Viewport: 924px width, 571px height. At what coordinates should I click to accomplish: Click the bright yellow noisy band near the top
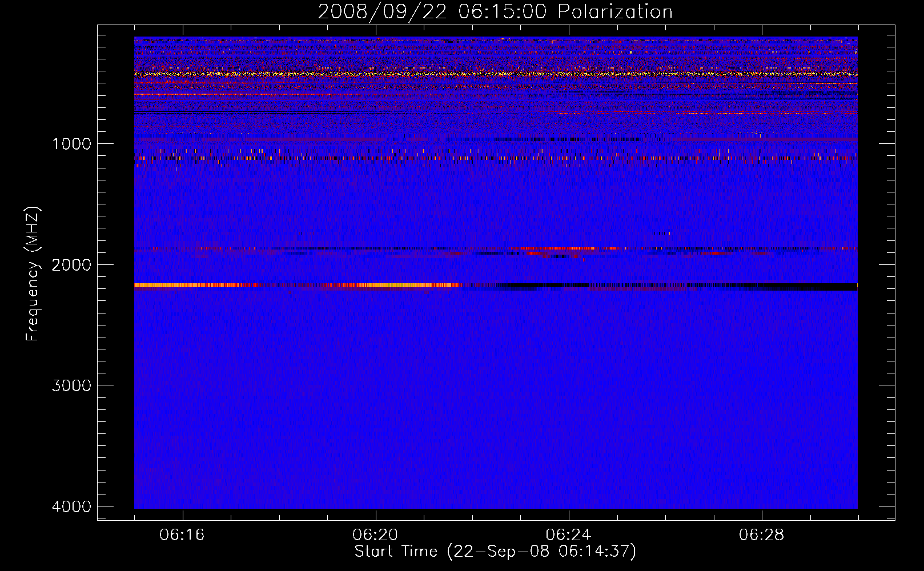coord(400,74)
